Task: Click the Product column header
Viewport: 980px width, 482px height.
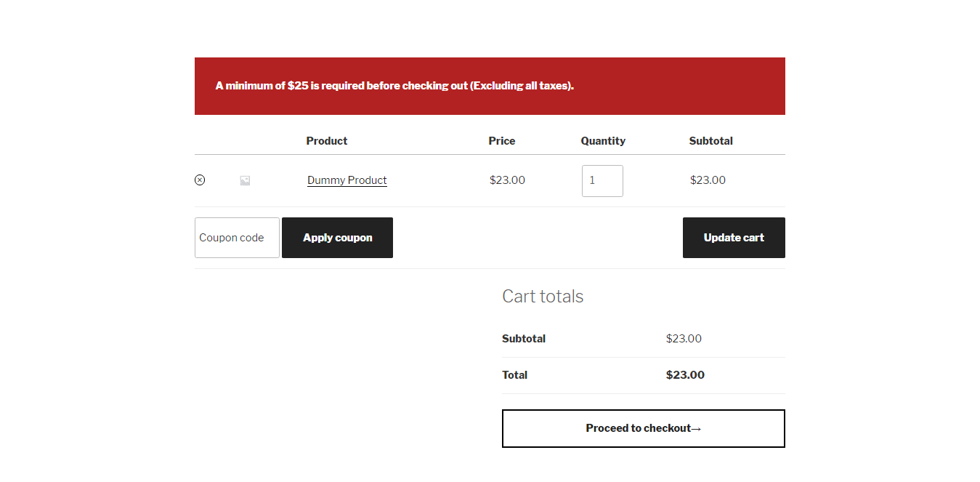Action: click(327, 141)
